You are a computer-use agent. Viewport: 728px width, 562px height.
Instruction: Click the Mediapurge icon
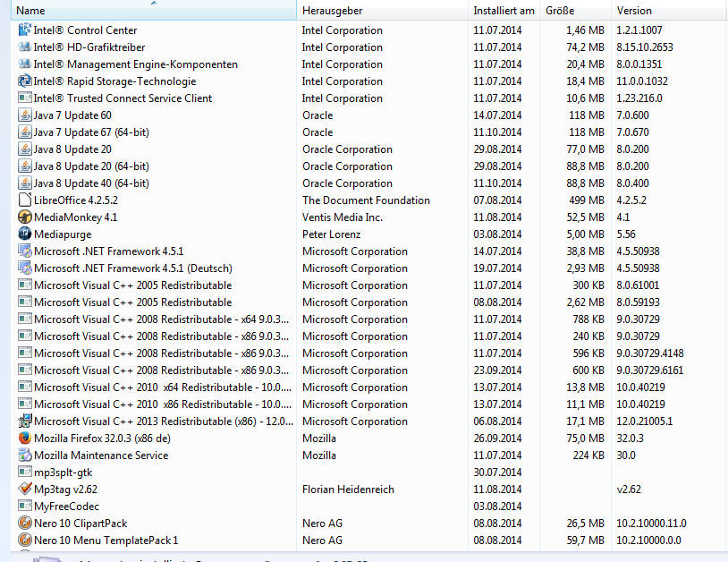coord(25,234)
